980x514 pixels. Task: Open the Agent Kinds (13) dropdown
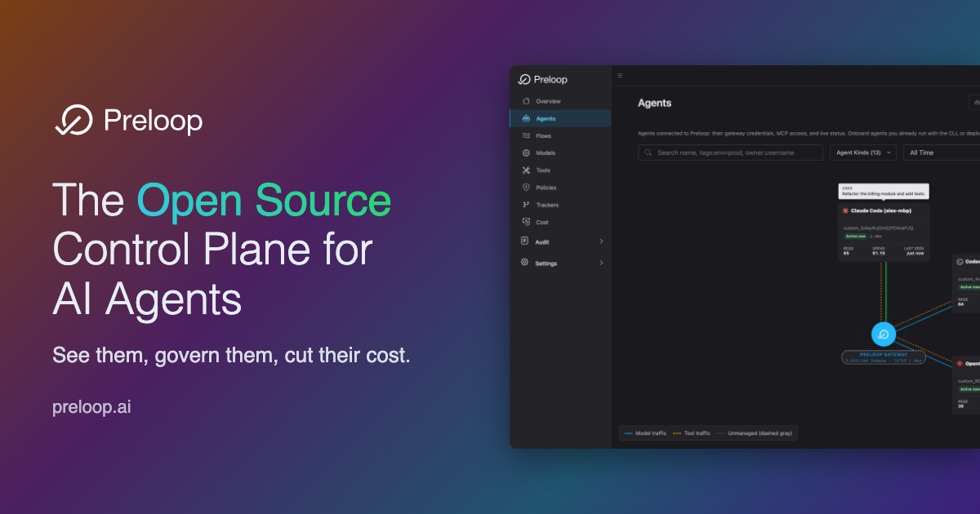click(x=863, y=153)
